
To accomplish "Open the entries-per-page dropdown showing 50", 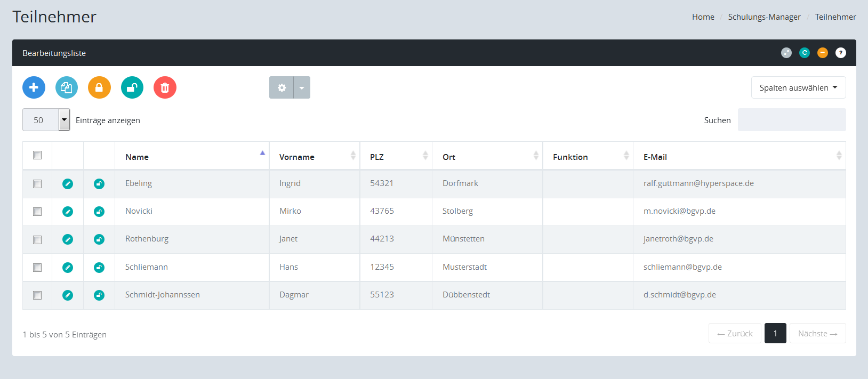I will (x=46, y=120).
